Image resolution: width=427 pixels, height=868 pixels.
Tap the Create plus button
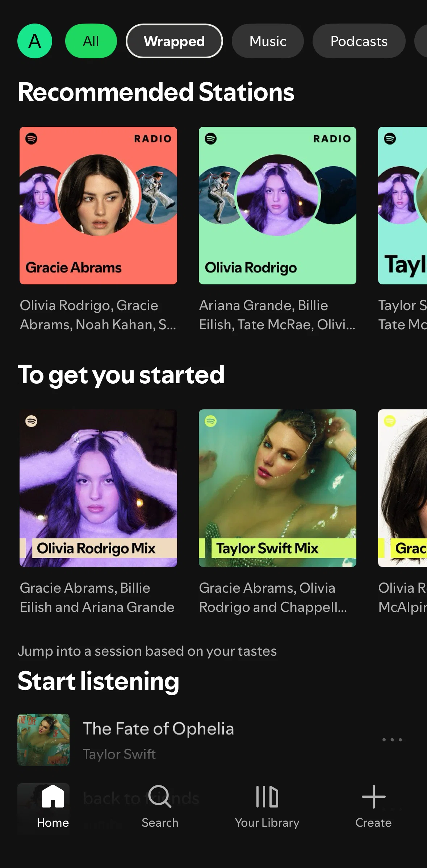click(373, 806)
